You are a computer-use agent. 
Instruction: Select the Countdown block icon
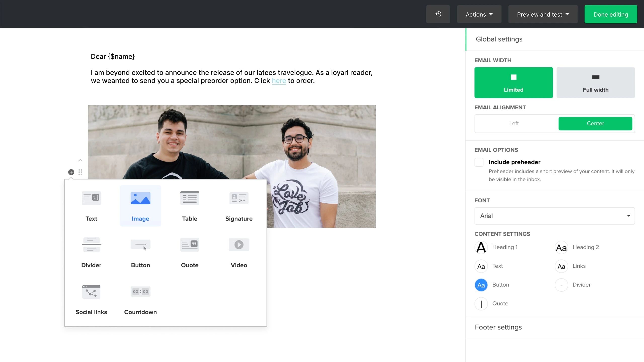140,292
